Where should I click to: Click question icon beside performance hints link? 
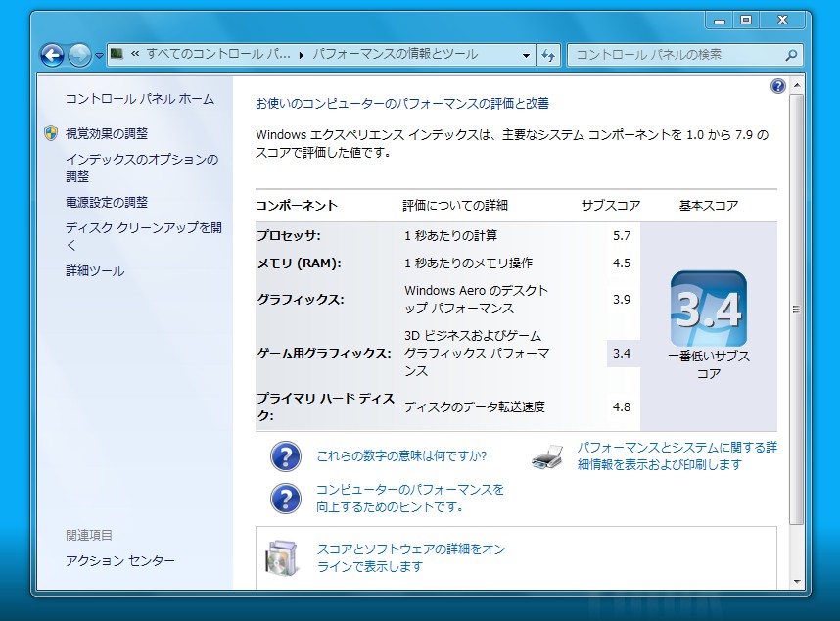click(x=286, y=499)
